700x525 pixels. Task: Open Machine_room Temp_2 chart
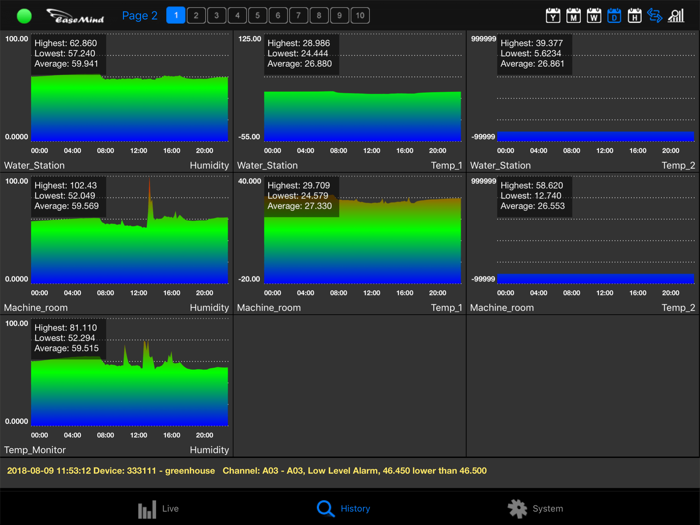click(x=583, y=244)
